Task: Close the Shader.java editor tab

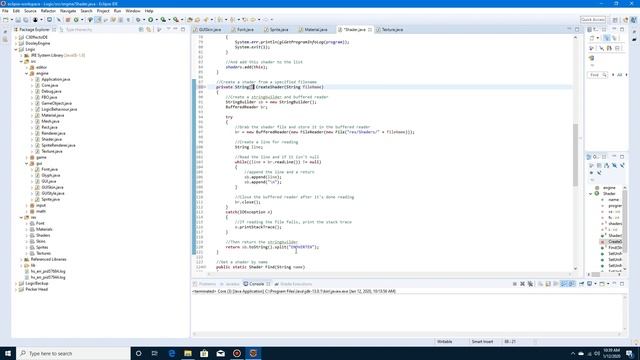Action: (370, 29)
